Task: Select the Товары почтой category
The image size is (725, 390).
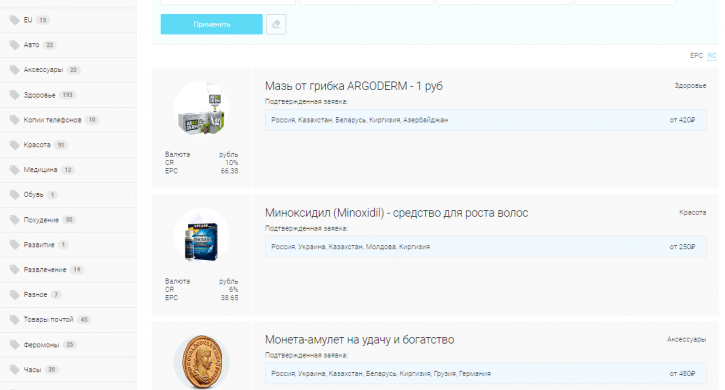Action: [49, 320]
